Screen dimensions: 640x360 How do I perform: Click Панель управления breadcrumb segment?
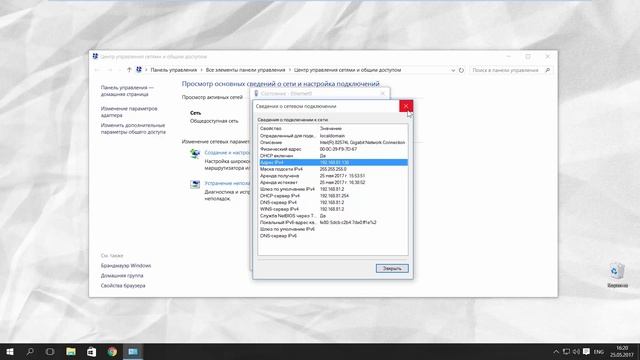[173, 70]
